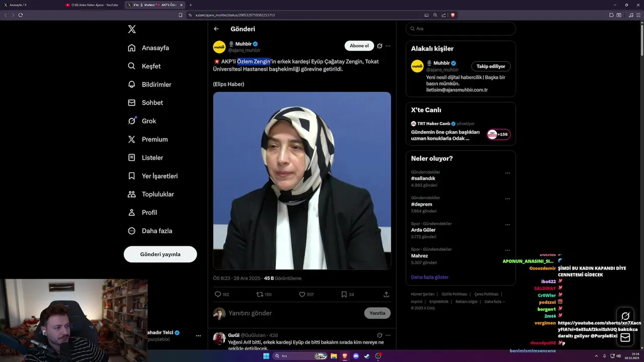644x362 pixels.
Task: Click the Ara search field on X
Action: (x=461, y=29)
